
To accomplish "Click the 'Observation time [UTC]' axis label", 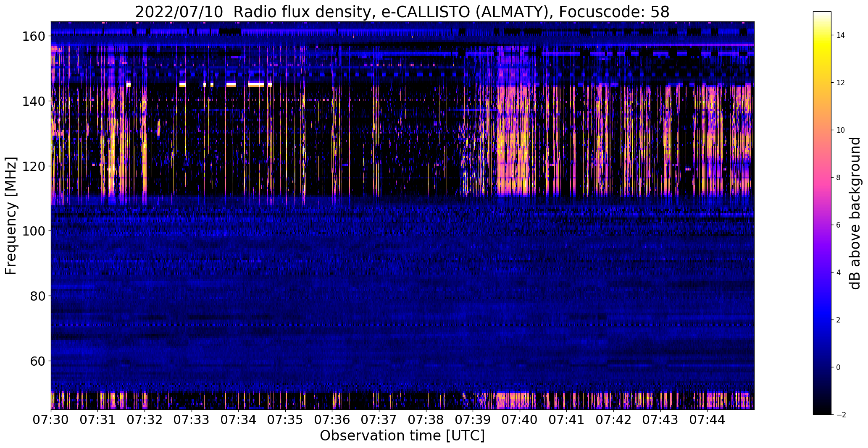I will pyautogui.click(x=402, y=436).
